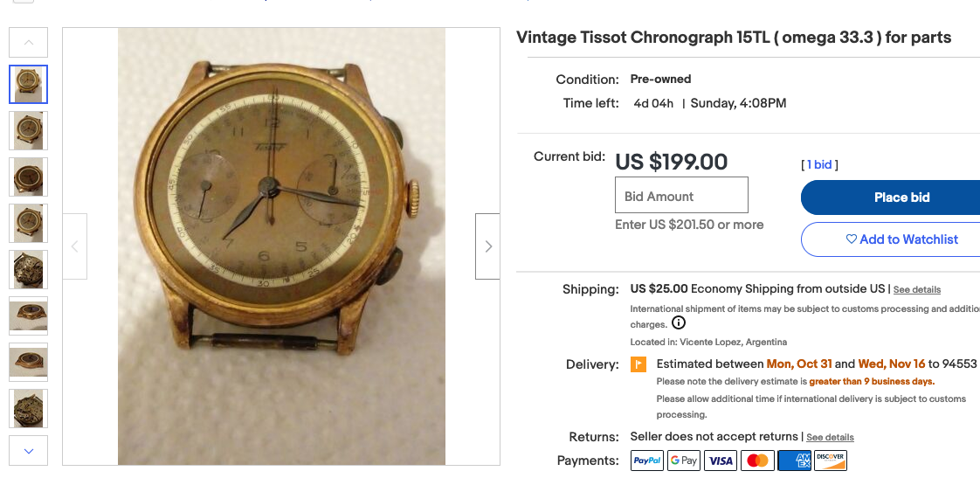This screenshot has width=980, height=478.
Task: Show the next photo with the right arrow
Action: [x=487, y=246]
